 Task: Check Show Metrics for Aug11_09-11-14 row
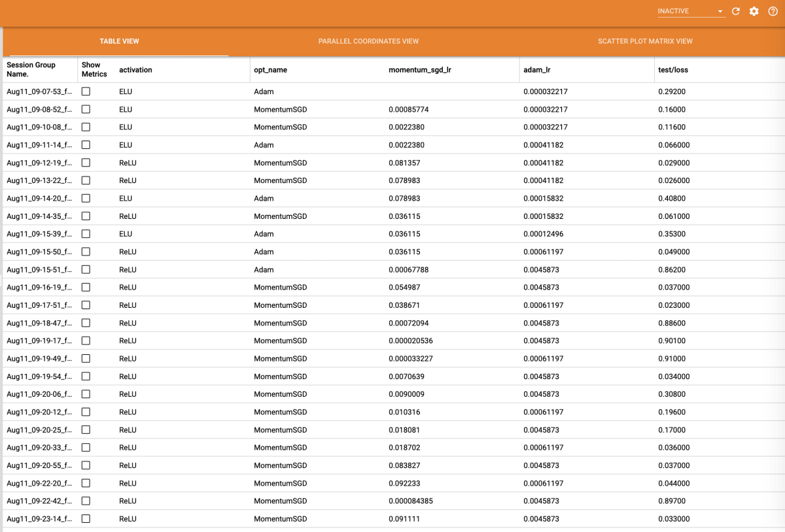[x=86, y=145]
